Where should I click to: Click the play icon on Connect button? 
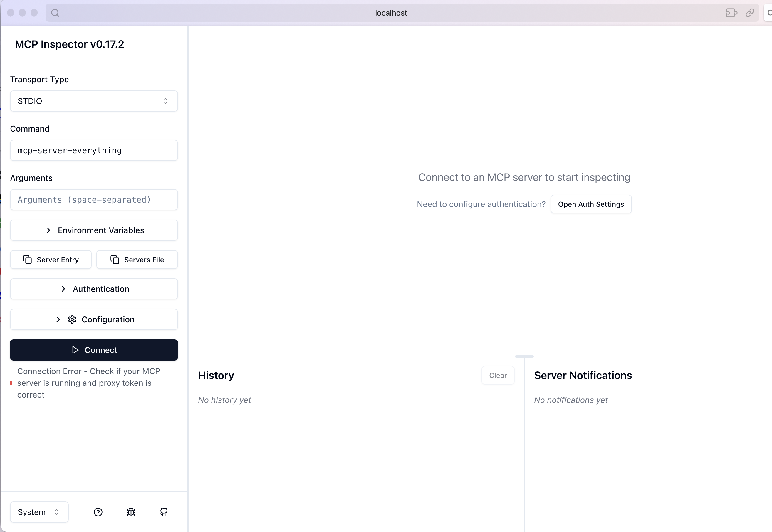click(x=75, y=350)
